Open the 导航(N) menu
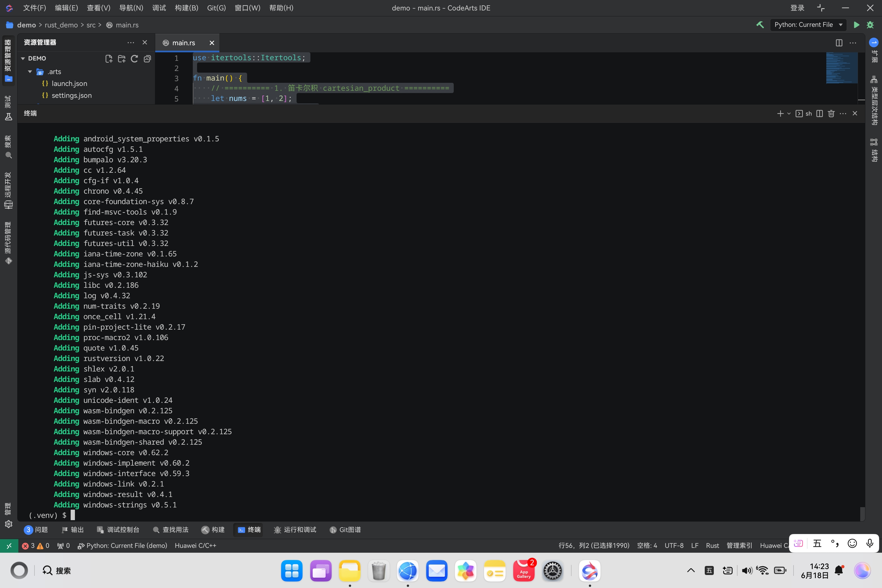 point(131,8)
